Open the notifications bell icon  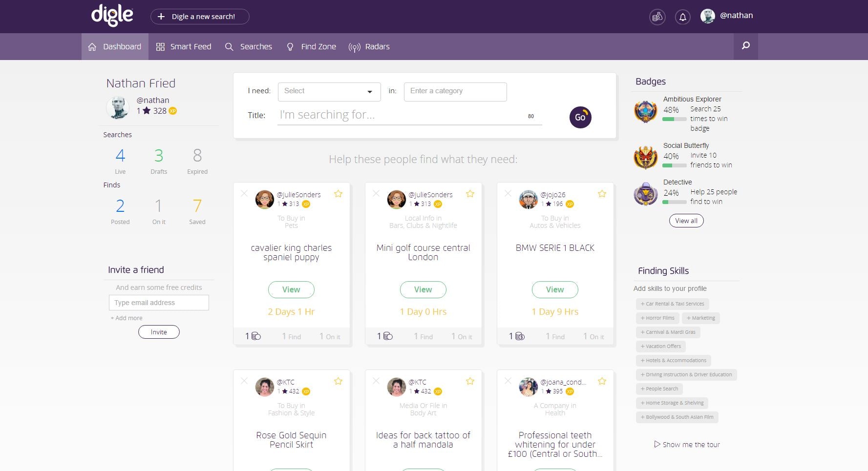point(683,17)
